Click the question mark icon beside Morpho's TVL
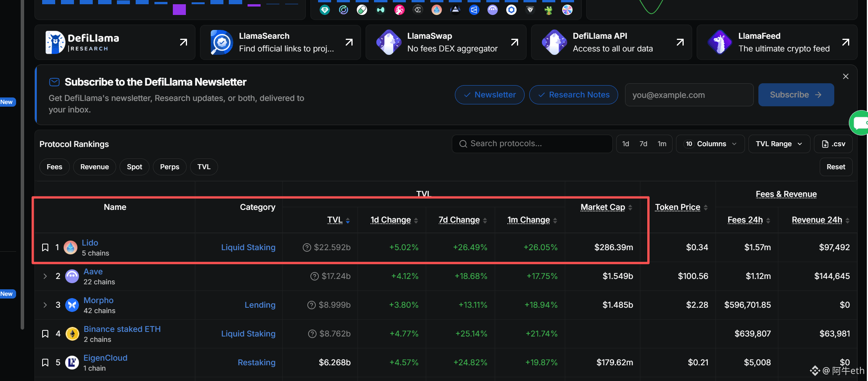868x381 pixels. (312, 305)
